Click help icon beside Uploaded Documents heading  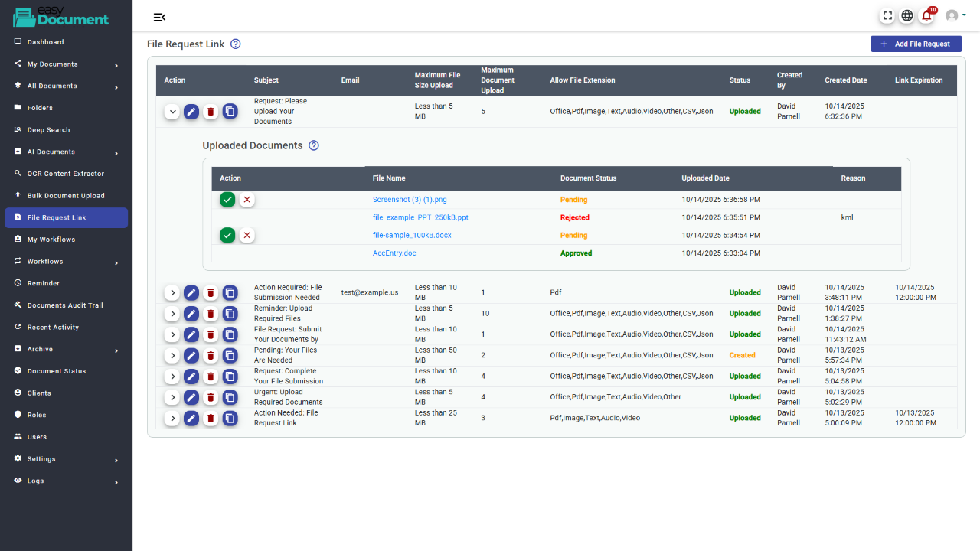tap(314, 145)
